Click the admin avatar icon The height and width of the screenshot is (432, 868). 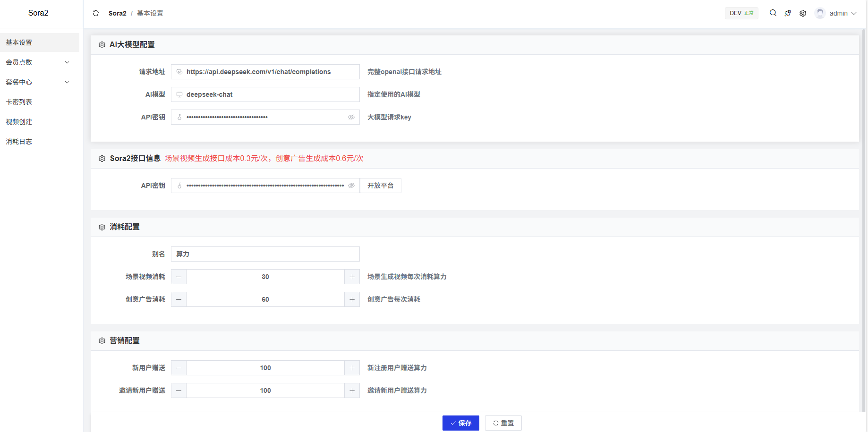tap(820, 13)
